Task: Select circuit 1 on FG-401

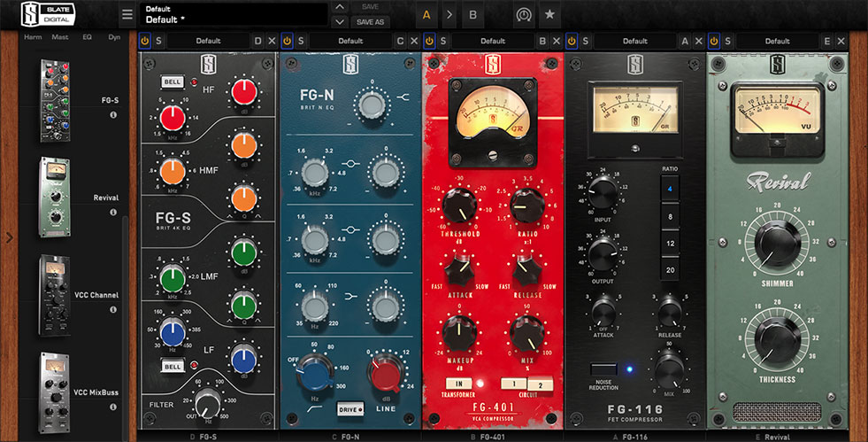Action: [514, 384]
